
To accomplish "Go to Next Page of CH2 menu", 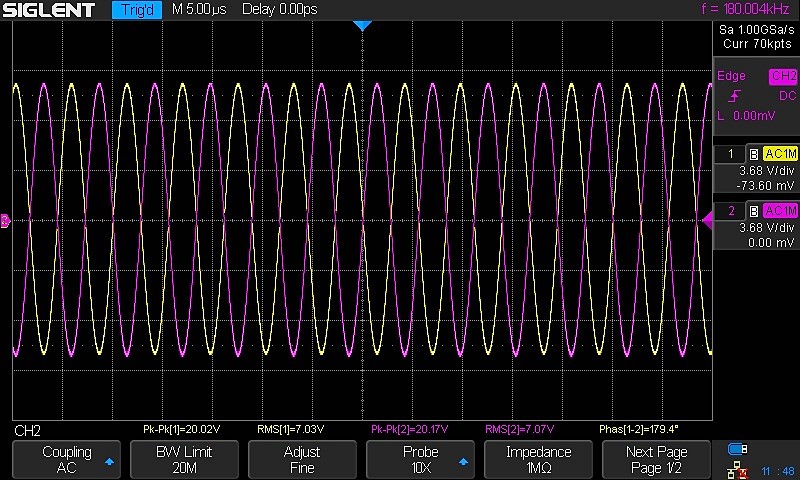I will 656,460.
